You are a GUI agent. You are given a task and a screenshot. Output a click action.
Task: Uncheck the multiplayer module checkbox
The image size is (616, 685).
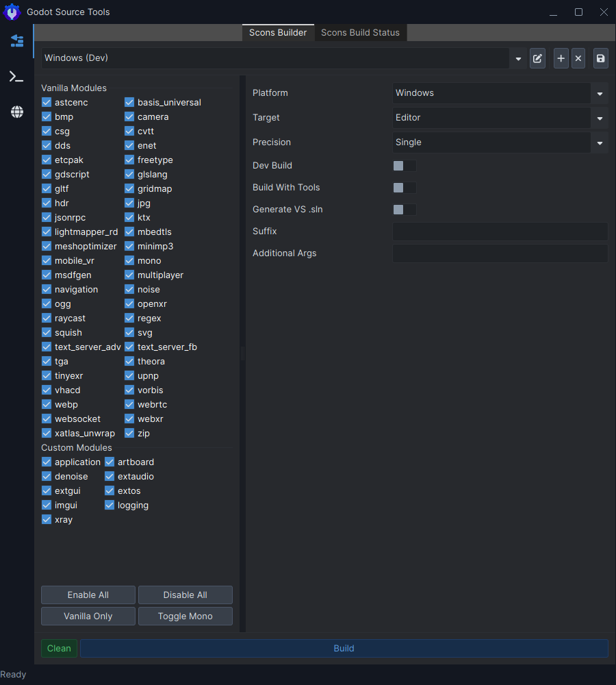pyautogui.click(x=129, y=275)
